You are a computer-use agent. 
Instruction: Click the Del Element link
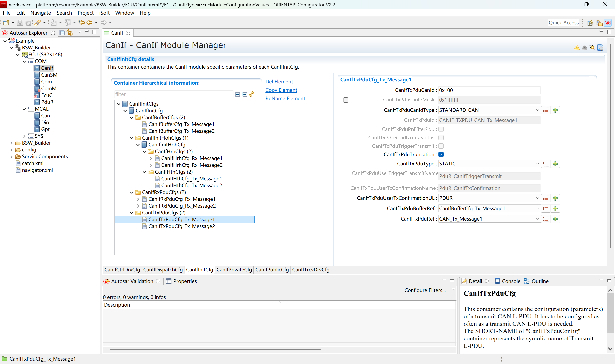(279, 82)
